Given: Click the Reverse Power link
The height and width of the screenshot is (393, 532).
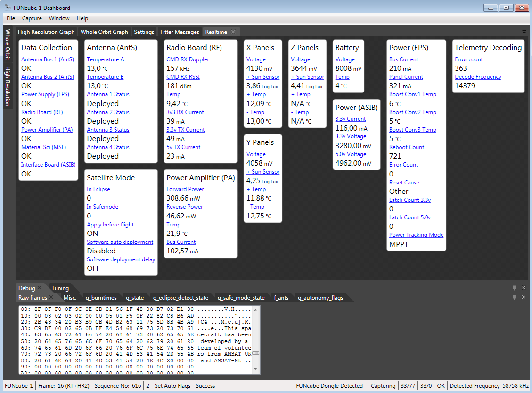Looking at the screenshot, I should coord(185,207).
